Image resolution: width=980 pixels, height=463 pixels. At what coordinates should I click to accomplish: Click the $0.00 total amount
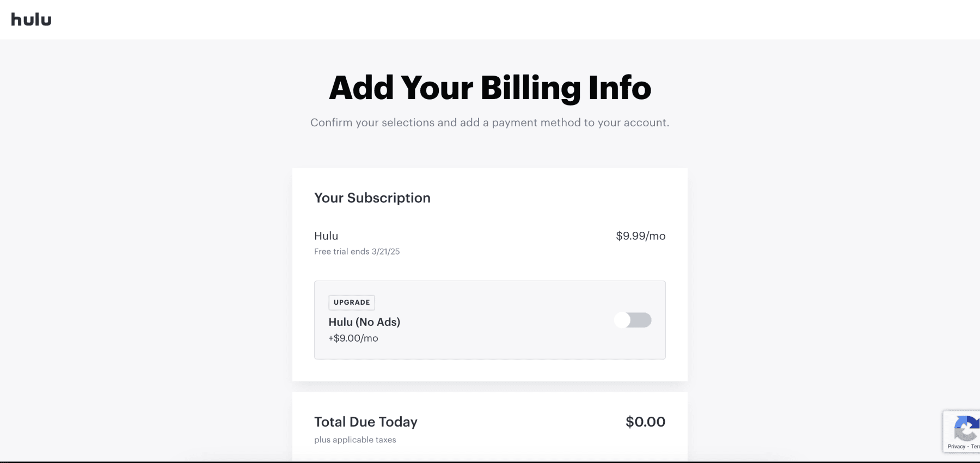(x=645, y=422)
